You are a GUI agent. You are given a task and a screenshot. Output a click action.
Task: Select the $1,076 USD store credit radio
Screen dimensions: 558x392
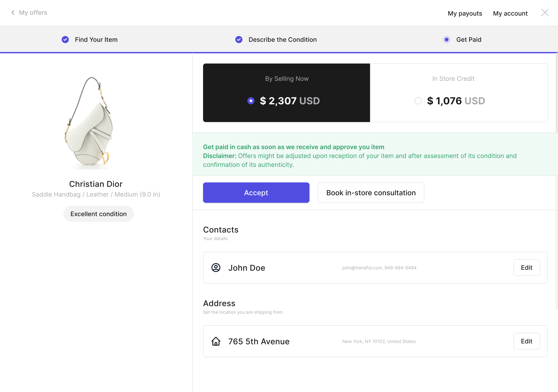(x=418, y=101)
